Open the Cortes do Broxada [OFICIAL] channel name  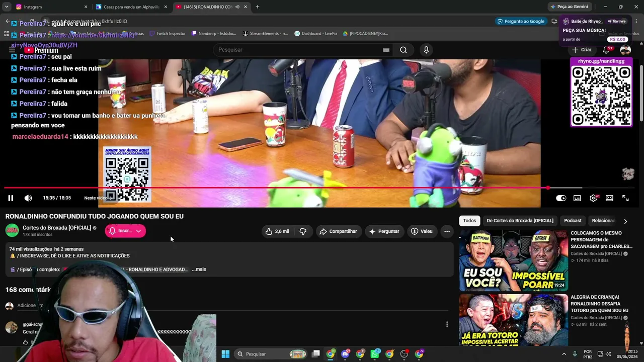click(x=57, y=228)
